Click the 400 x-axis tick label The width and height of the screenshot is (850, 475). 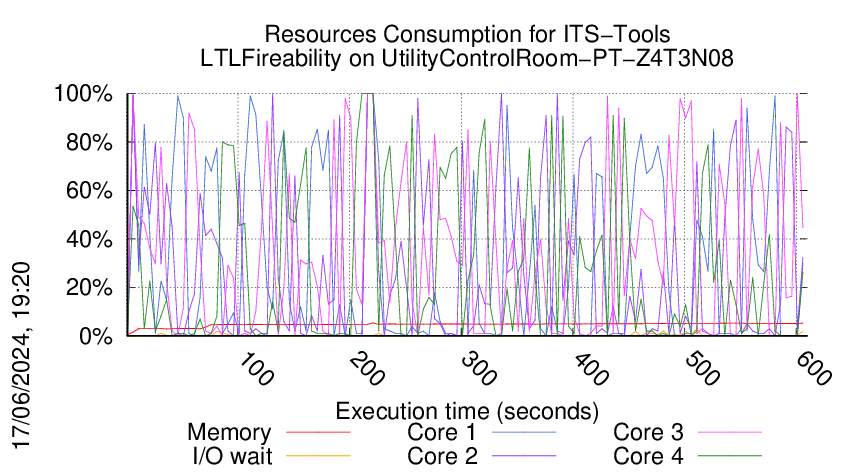[x=591, y=369]
